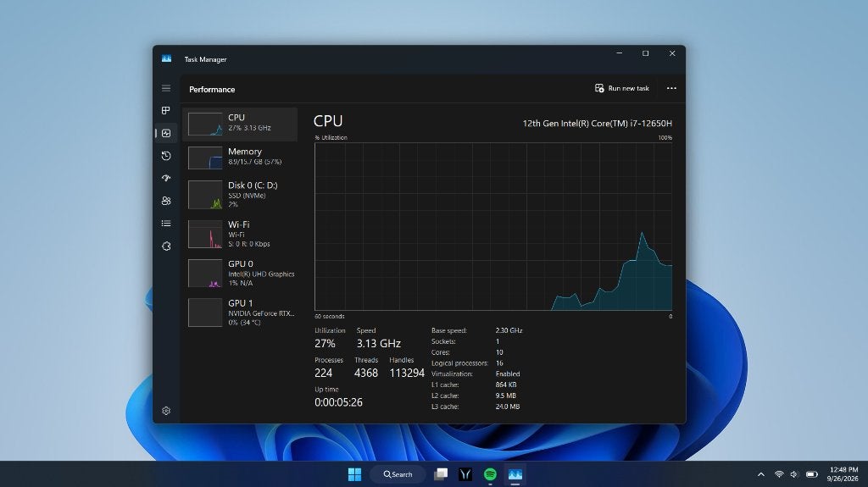The width and height of the screenshot is (868, 487).
Task: Click the Performance page heading
Action: pyautogui.click(x=212, y=90)
